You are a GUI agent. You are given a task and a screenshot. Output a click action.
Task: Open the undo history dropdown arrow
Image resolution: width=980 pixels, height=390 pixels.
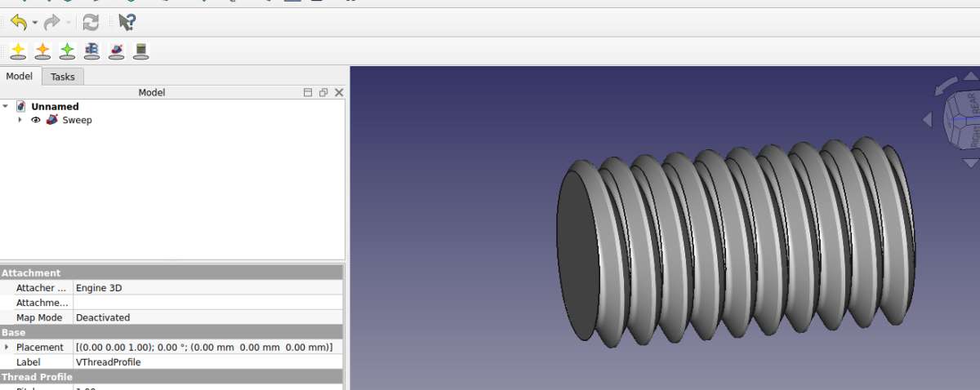click(x=35, y=22)
